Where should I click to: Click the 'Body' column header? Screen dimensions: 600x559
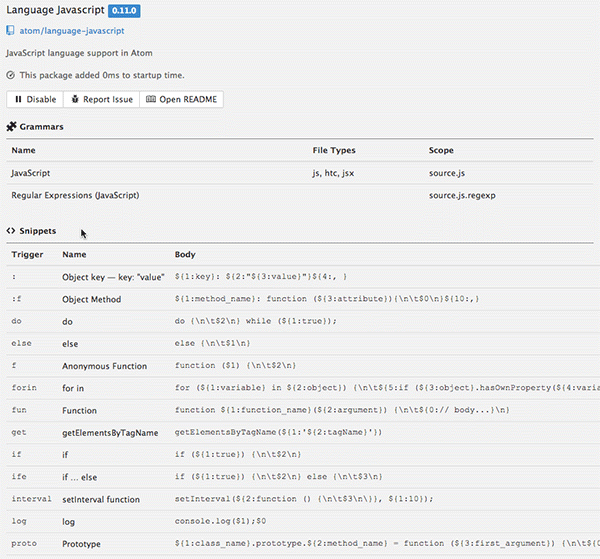click(185, 254)
